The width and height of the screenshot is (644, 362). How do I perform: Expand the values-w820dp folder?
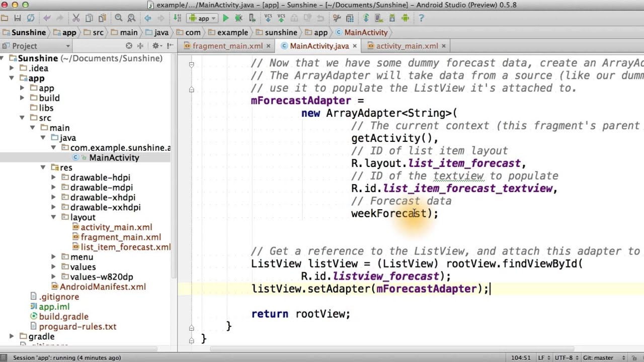click(x=54, y=277)
